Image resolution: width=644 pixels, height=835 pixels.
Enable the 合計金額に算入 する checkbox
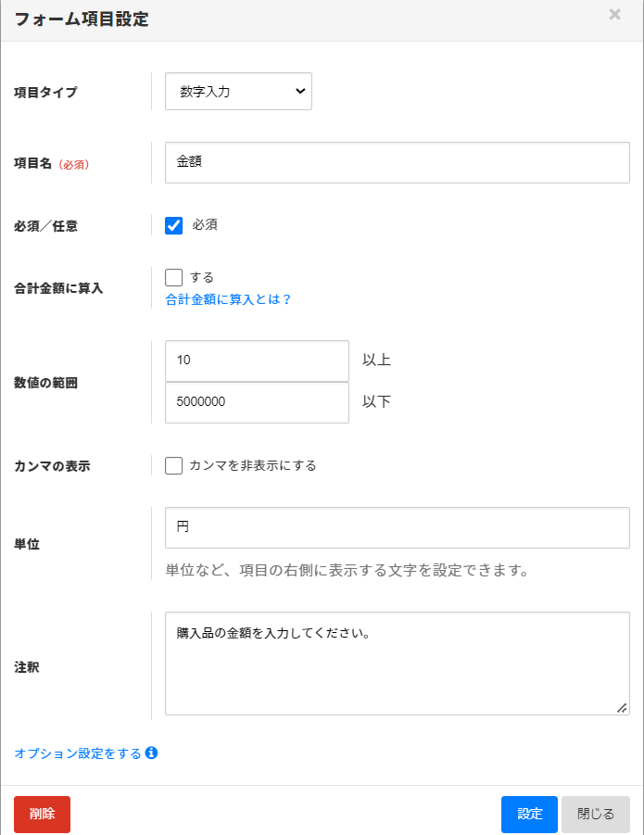pos(174,277)
